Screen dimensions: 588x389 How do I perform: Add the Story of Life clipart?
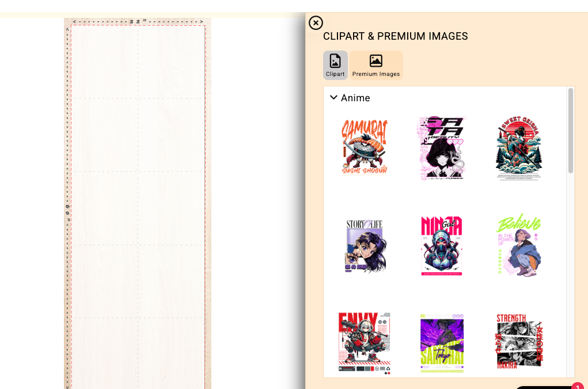pos(364,246)
